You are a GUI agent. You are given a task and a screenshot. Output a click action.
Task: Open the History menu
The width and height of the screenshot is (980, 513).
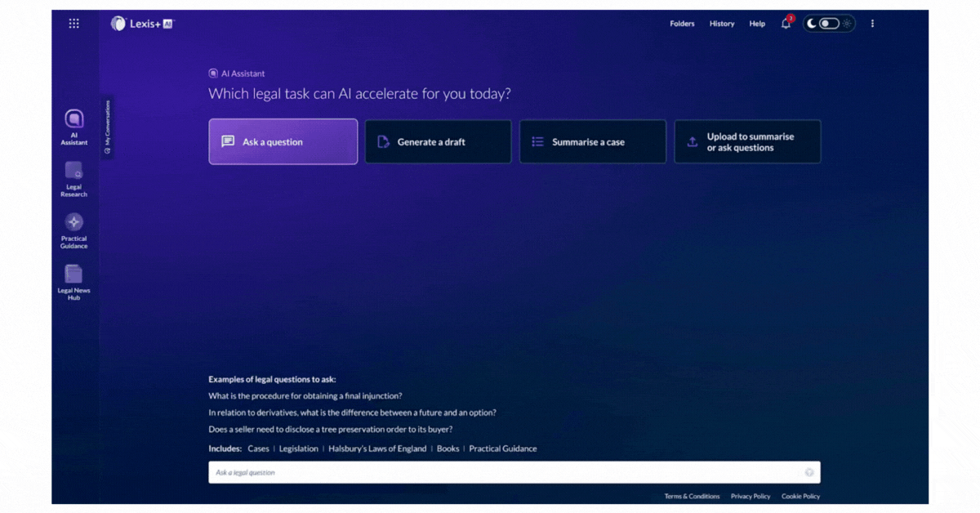pyautogui.click(x=722, y=24)
